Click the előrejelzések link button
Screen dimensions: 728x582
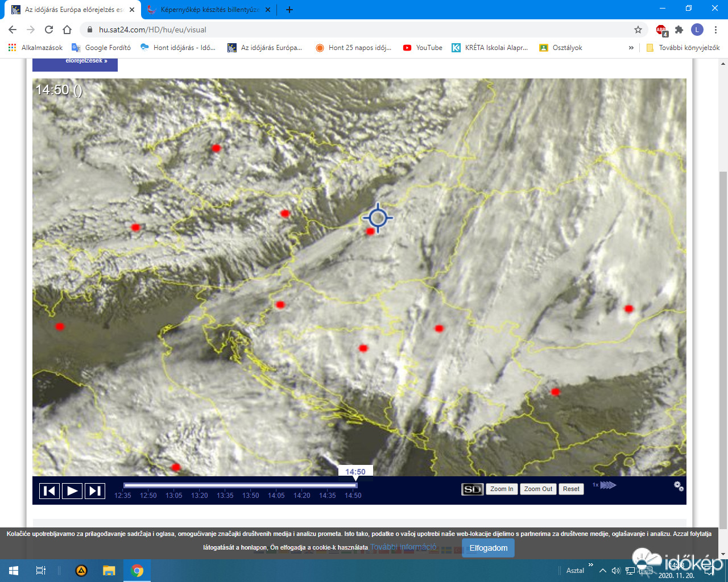[x=75, y=64]
